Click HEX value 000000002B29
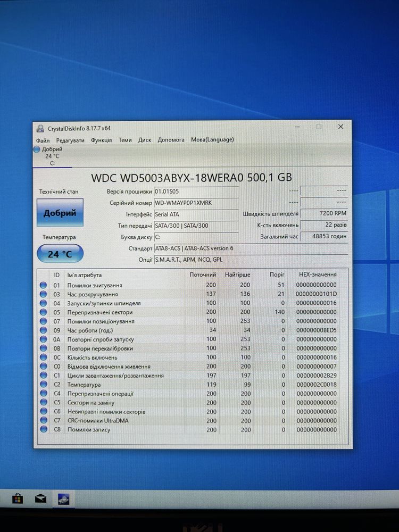 click(317, 375)
